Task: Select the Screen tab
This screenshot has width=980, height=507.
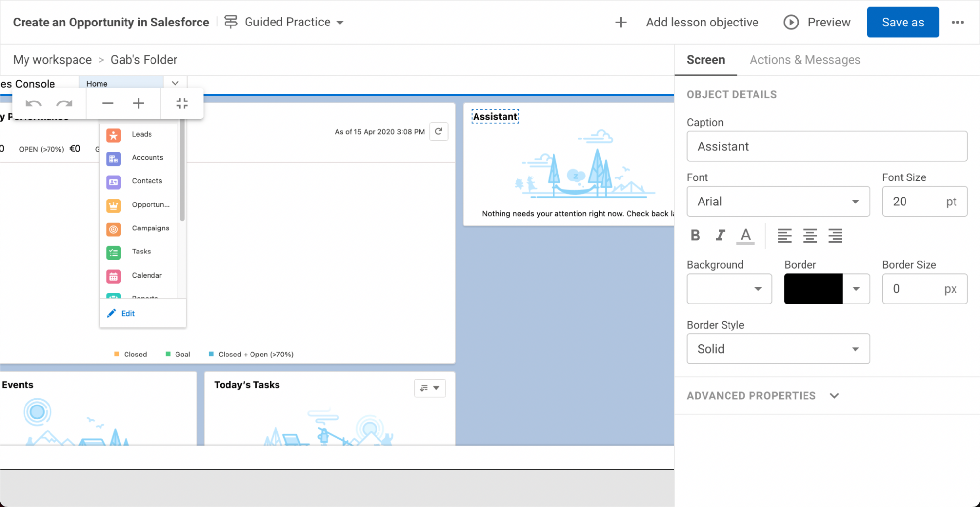Action: [x=705, y=60]
